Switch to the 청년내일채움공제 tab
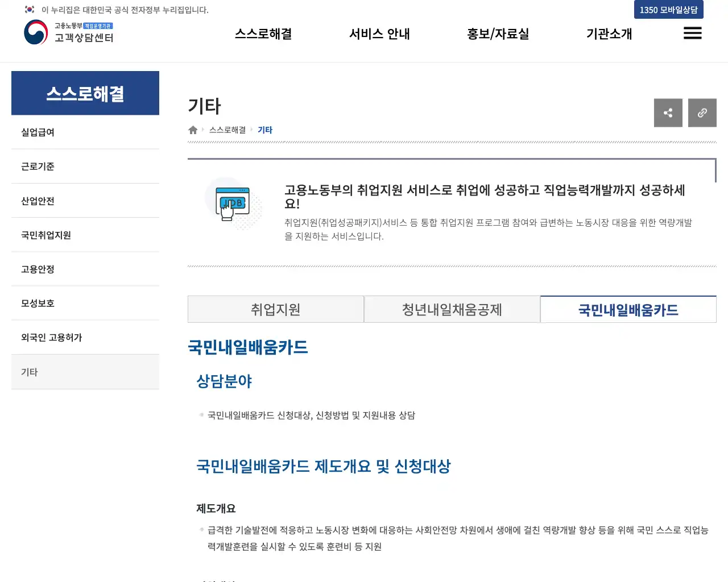Image resolution: width=728 pixels, height=582 pixels. click(x=452, y=309)
